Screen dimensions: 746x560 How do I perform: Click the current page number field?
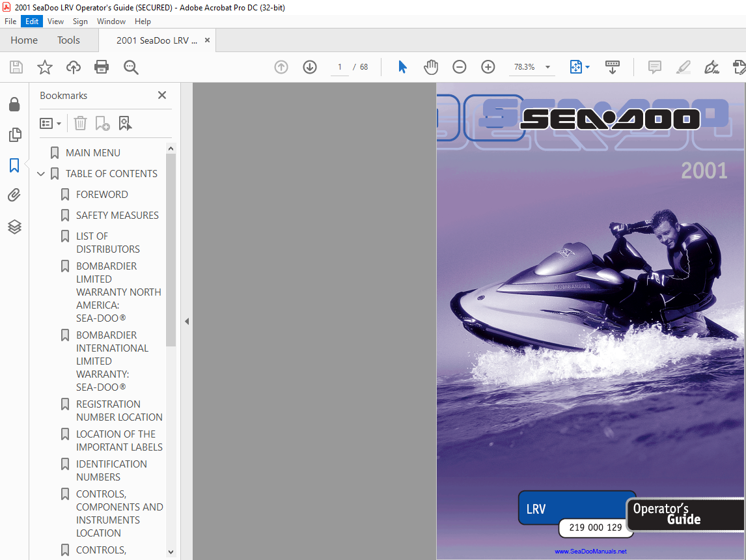point(340,67)
